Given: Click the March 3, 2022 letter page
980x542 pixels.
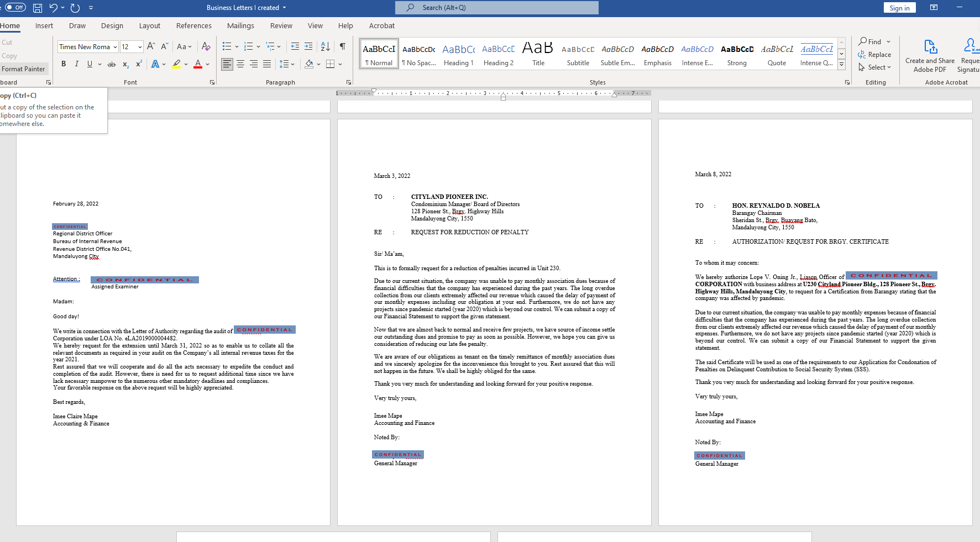Looking at the screenshot, I should point(494,322).
